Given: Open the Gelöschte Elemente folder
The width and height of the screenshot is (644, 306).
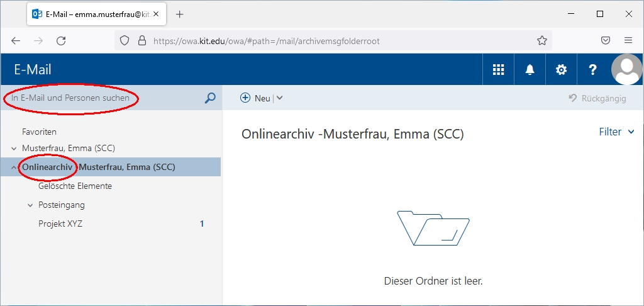Looking at the screenshot, I should tap(75, 186).
